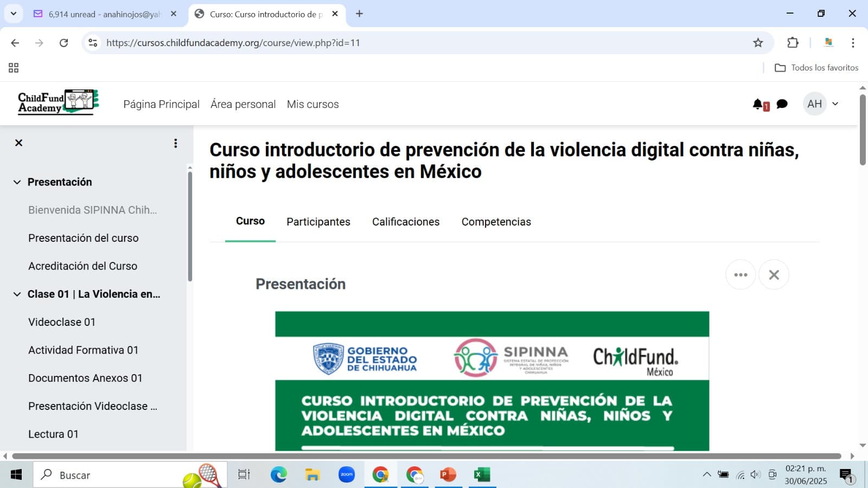Click the browser address bar URL
Viewport: 868px width, 488px height.
click(233, 43)
